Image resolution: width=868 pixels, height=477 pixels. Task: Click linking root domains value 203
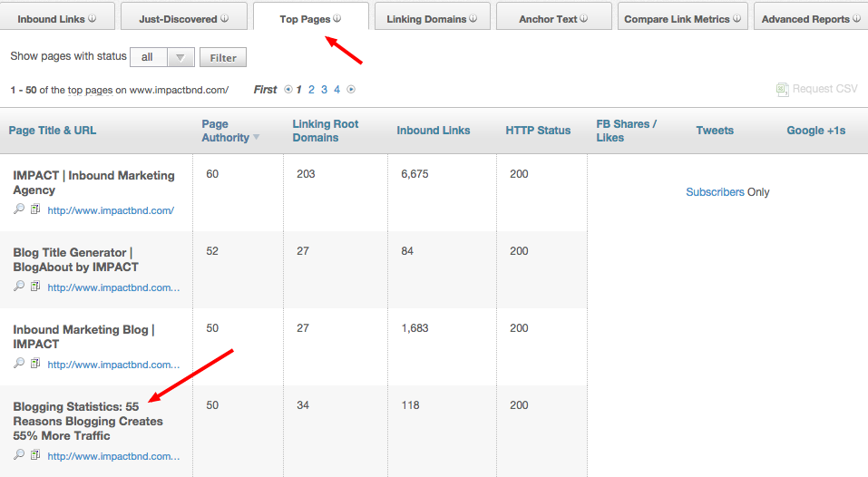pyautogui.click(x=306, y=174)
